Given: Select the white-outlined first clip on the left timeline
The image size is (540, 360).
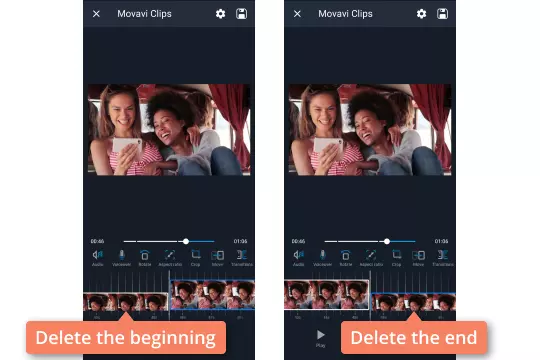Looking at the screenshot, I should (126, 302).
